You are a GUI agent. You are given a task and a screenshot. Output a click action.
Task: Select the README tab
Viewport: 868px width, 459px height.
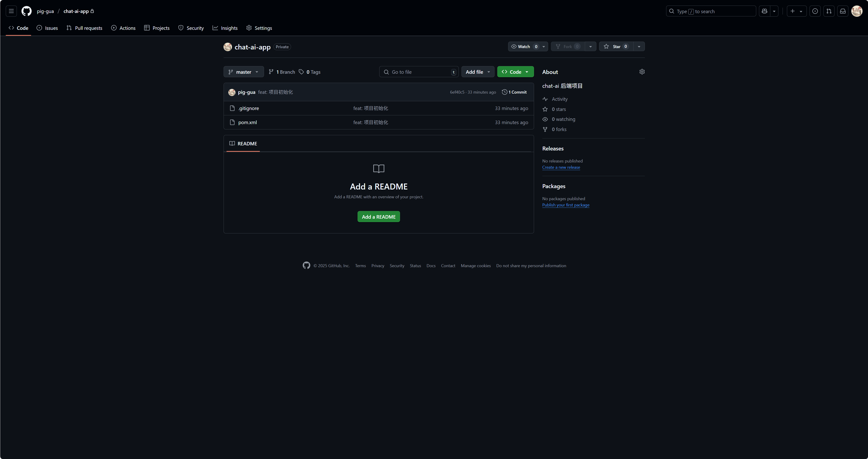click(x=243, y=144)
